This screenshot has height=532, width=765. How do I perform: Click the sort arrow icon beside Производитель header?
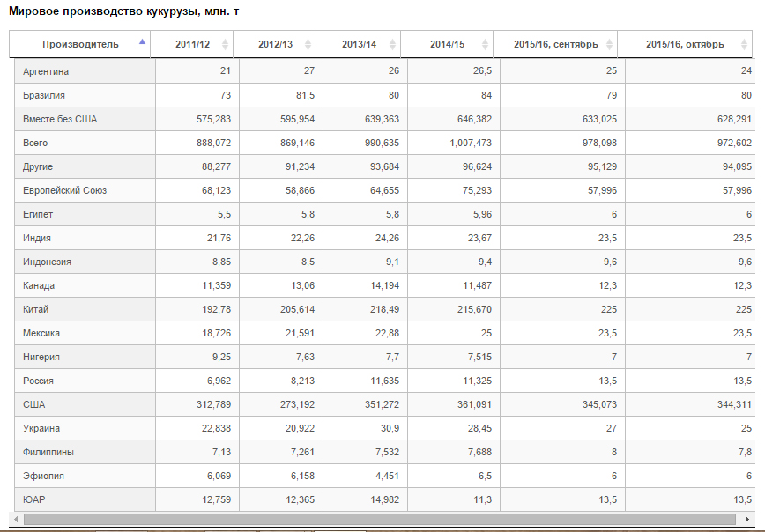click(142, 42)
